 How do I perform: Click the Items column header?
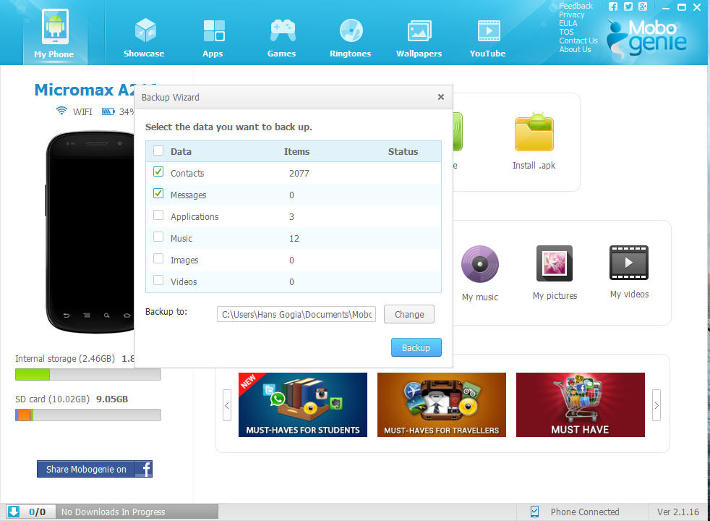point(297,152)
